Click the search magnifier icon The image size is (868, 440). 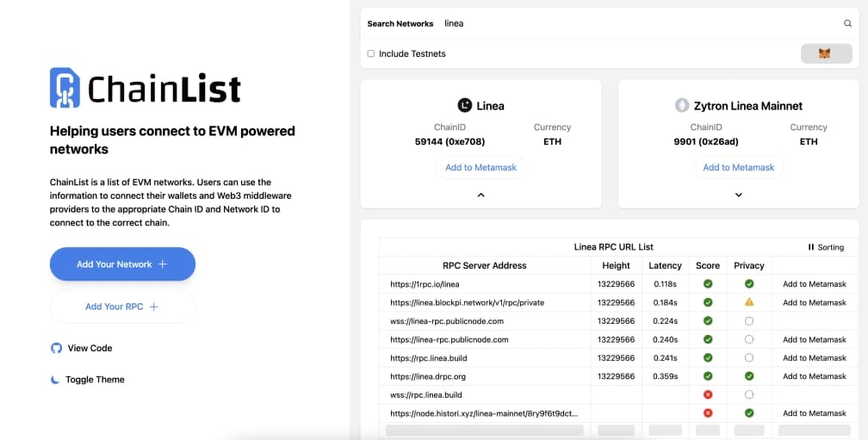(847, 23)
